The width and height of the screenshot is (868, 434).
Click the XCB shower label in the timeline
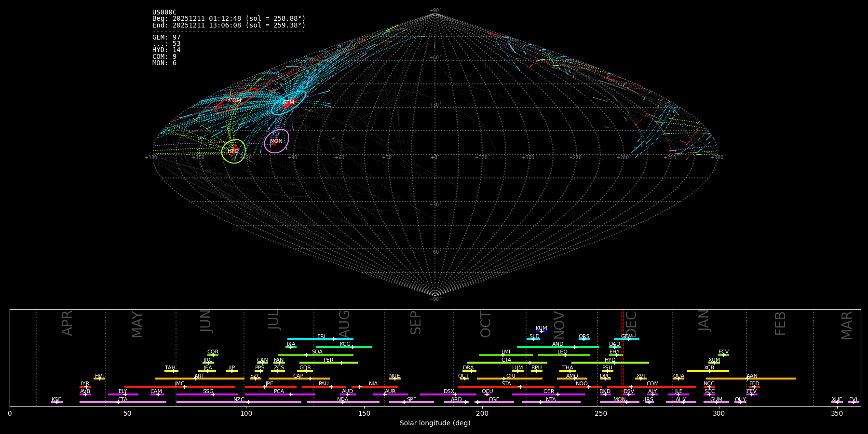pos(709,368)
